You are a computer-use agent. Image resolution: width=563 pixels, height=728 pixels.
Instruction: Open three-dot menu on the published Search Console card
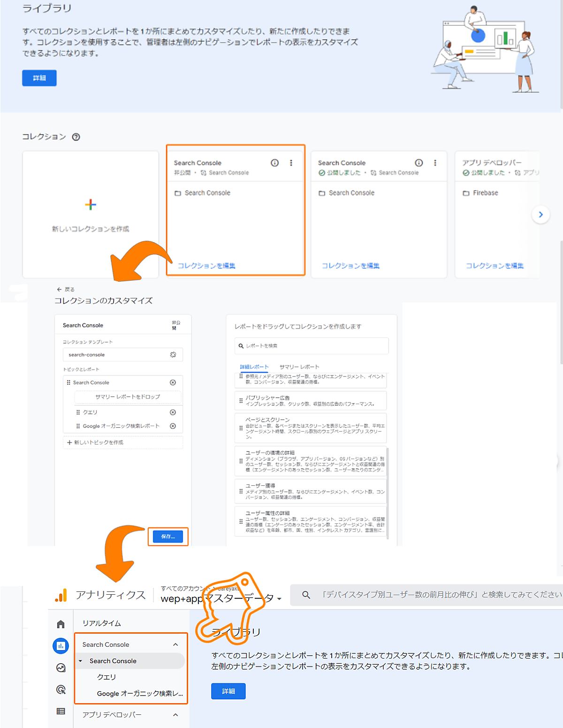click(x=435, y=163)
